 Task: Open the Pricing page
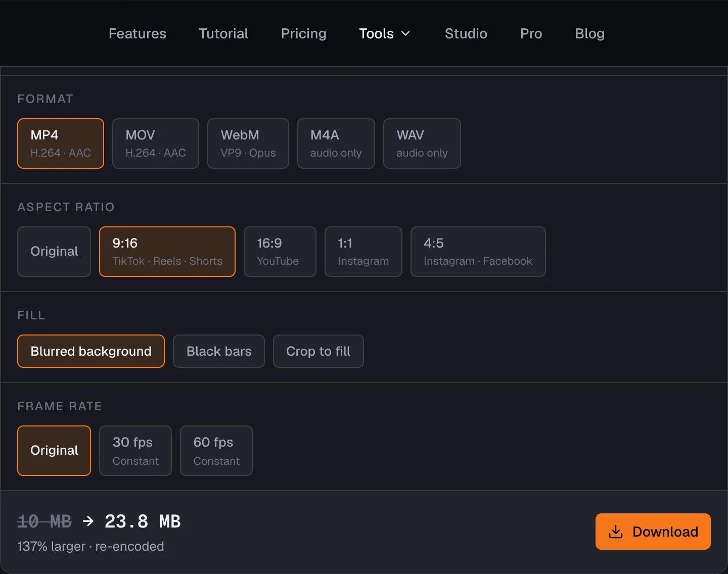pos(303,33)
